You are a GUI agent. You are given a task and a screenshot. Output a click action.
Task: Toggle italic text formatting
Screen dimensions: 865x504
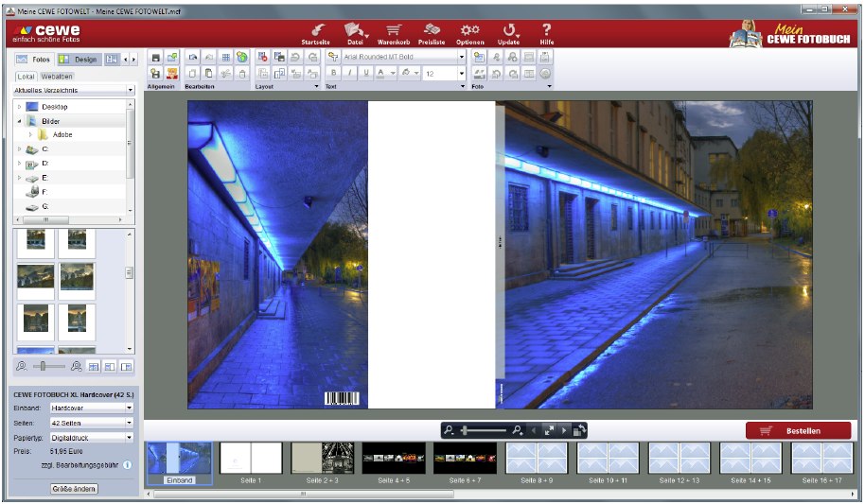pyautogui.click(x=349, y=73)
